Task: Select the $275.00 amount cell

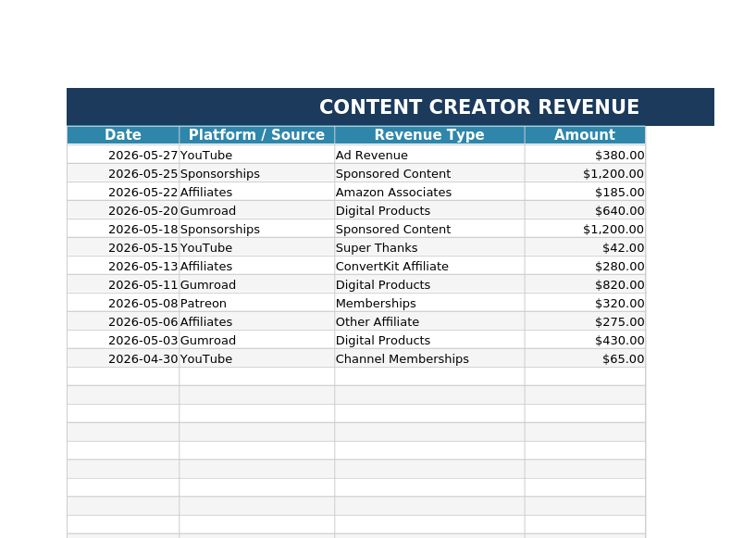Action: coord(585,322)
